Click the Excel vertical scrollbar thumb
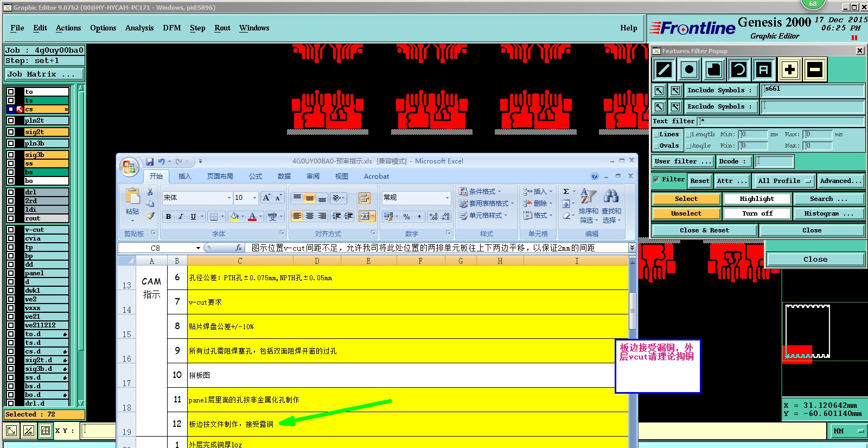This screenshot has height=448, width=868. 632,310
